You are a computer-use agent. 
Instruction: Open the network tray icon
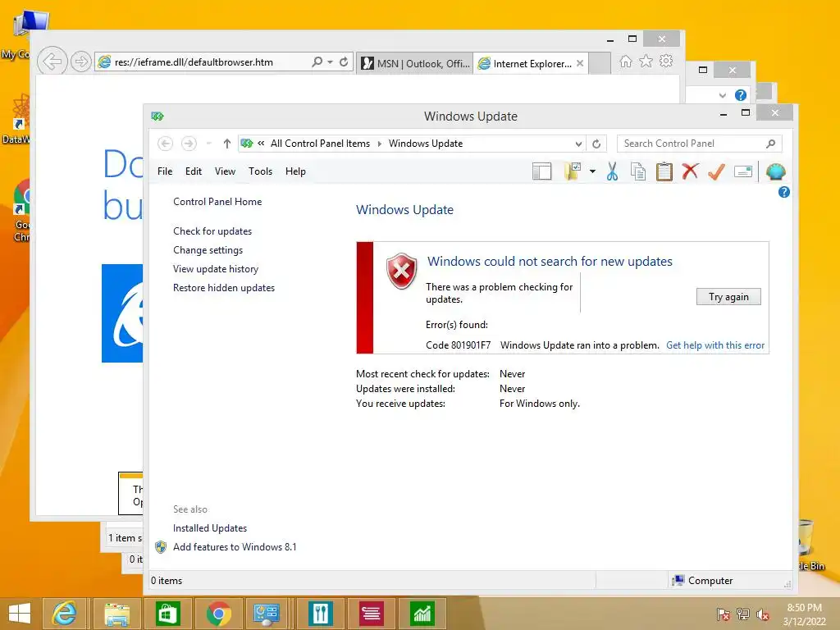point(743,614)
